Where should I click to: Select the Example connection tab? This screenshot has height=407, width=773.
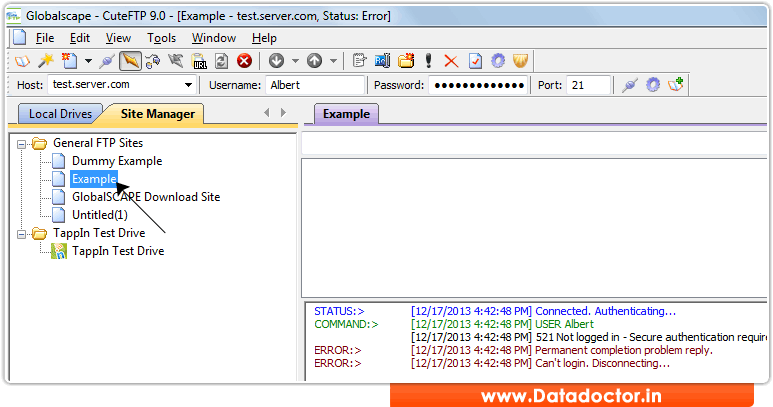click(x=346, y=114)
